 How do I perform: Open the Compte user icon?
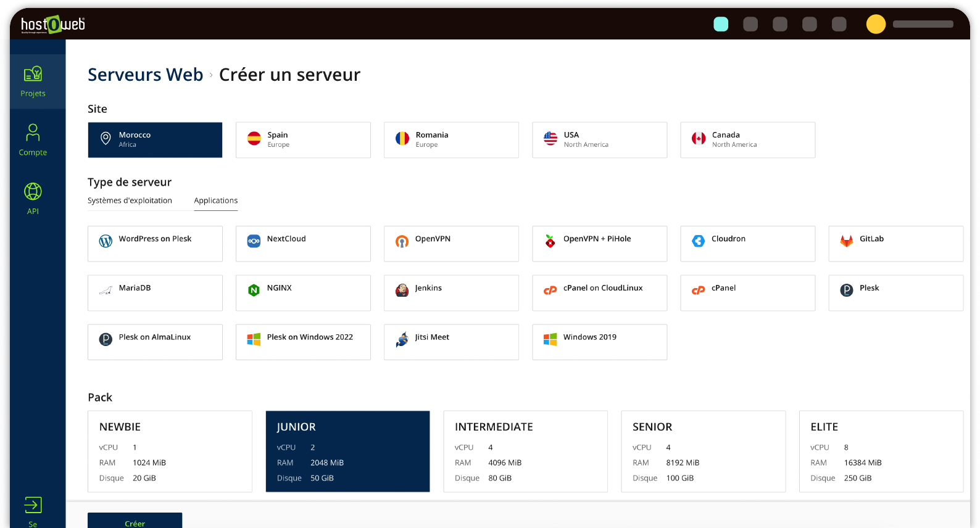[33, 133]
